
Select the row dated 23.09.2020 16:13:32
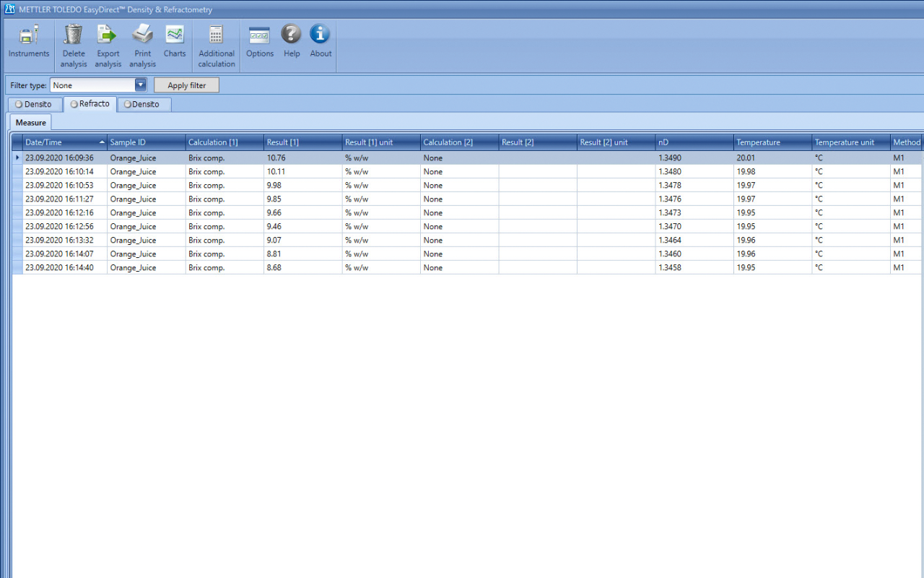click(467, 240)
